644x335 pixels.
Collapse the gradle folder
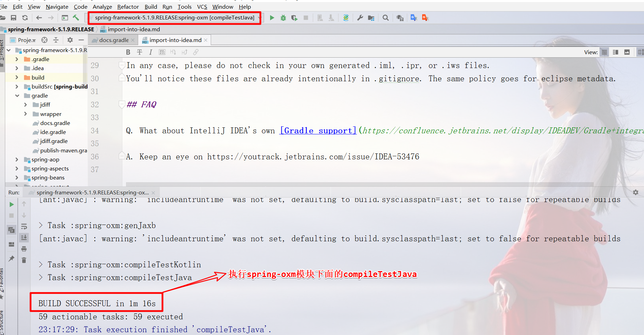[17, 95]
